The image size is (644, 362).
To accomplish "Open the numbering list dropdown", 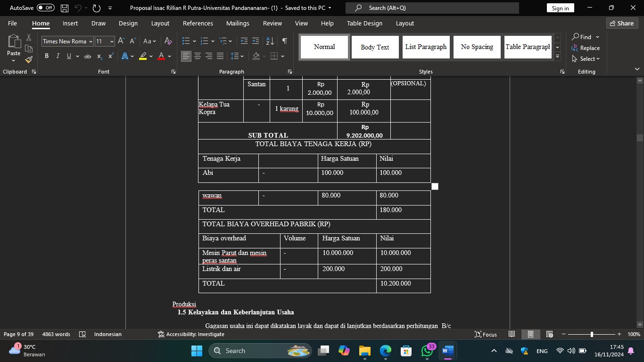I will 213,41.
